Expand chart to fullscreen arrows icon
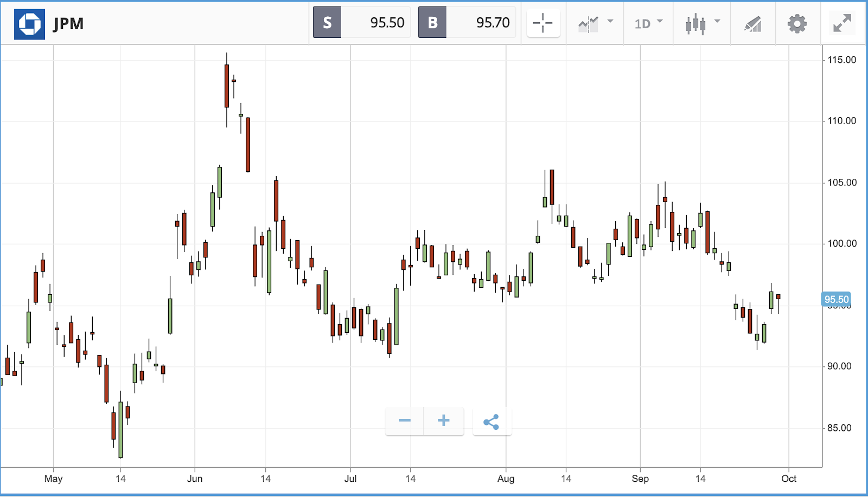The height and width of the screenshot is (497, 868). pyautogui.click(x=842, y=23)
